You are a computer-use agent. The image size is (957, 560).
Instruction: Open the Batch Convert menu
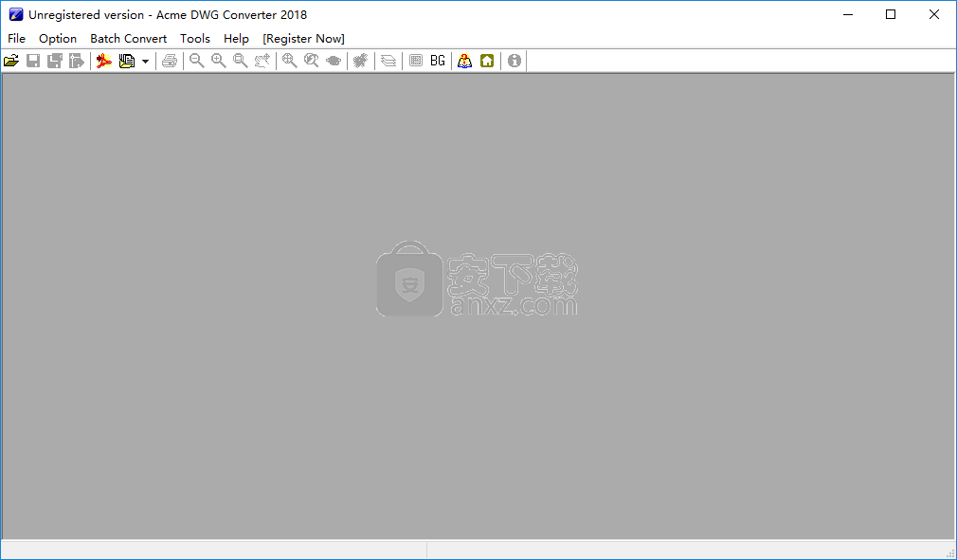point(128,39)
